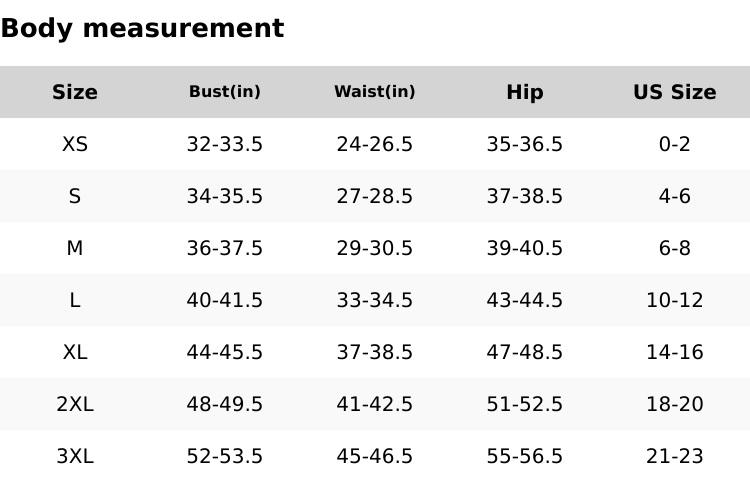
Task: Click bust value 48-49.5
Action: 225,404
